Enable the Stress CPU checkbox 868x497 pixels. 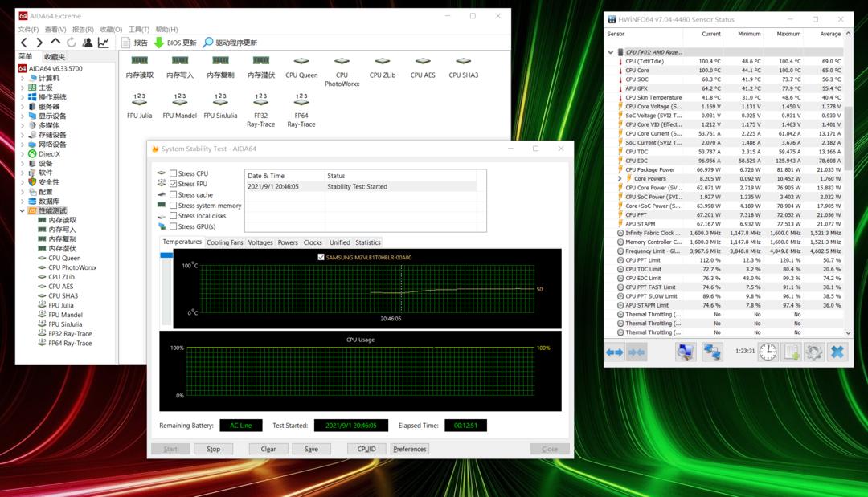point(174,173)
